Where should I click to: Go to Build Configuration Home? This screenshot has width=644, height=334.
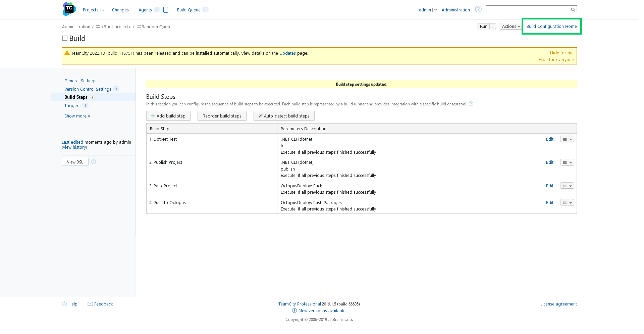tap(551, 27)
